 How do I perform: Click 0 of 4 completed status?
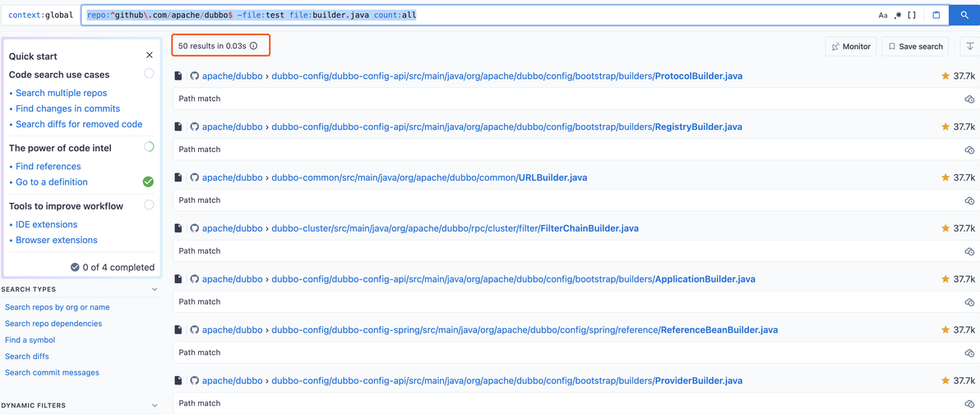coord(113,267)
